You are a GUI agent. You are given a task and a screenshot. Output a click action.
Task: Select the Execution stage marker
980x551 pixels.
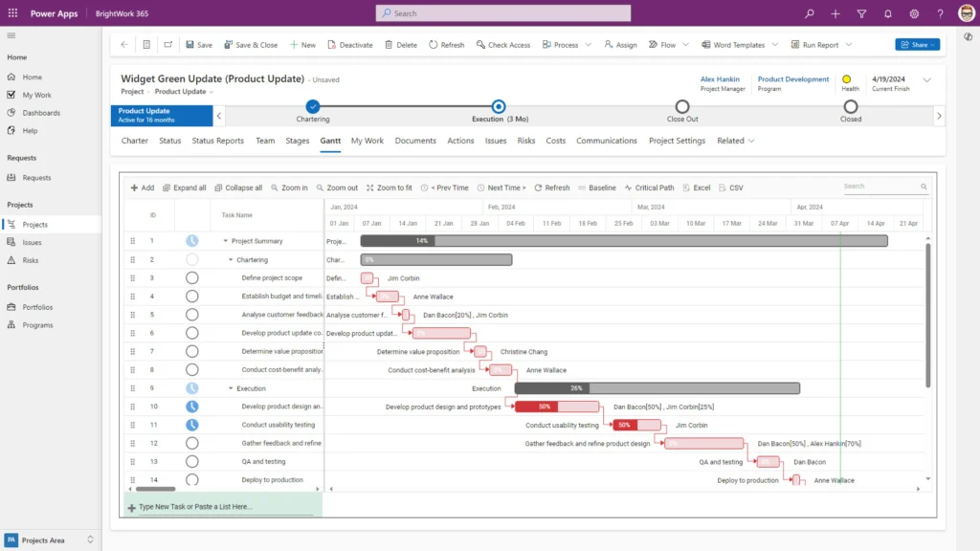click(x=498, y=107)
